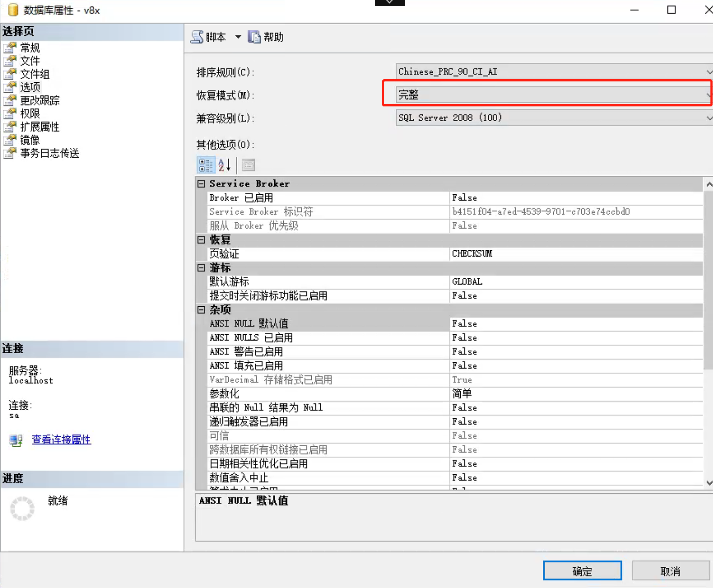
Task: Click the property grid scroll up arrow
Action: tap(709, 184)
